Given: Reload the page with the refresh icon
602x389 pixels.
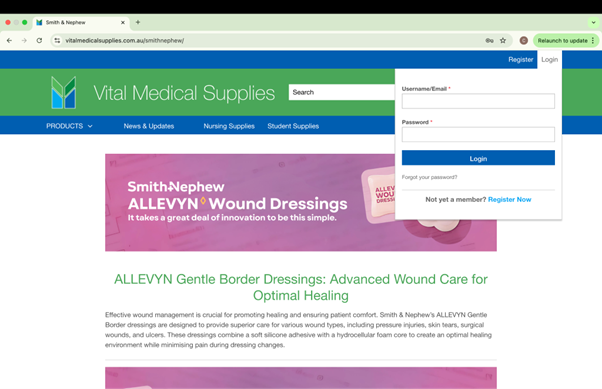Looking at the screenshot, I should 39,40.
